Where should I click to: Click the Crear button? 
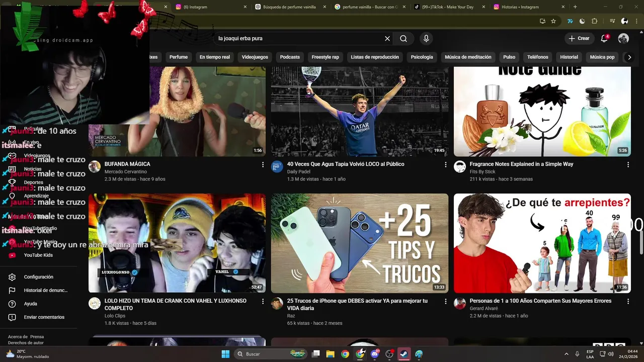[x=579, y=38]
